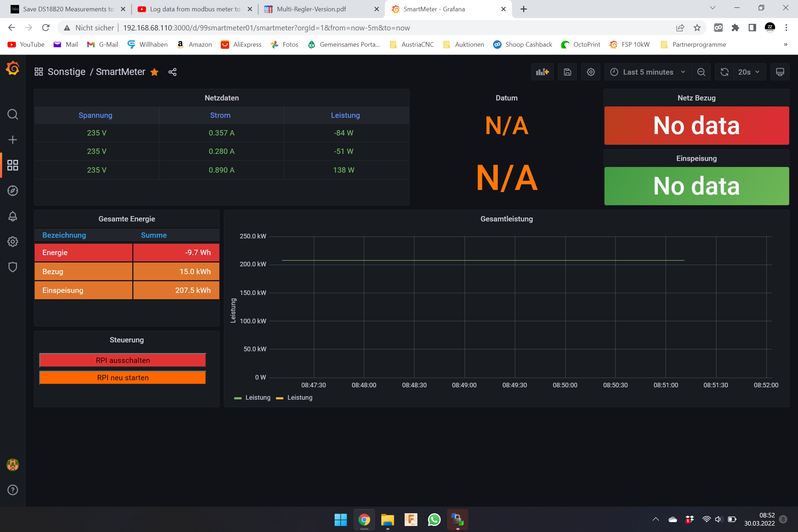
Task: Open Alerting bell icon in sidebar
Action: (13, 216)
